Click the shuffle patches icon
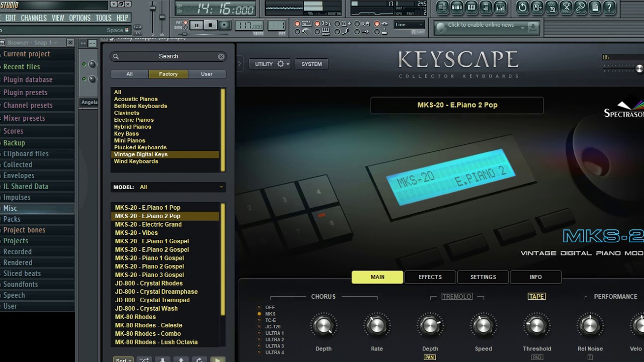 144,360
